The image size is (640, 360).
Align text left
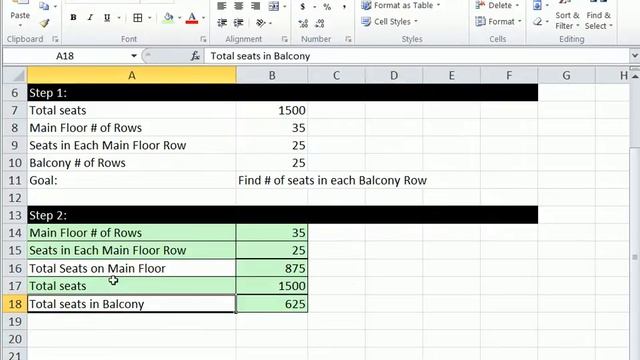(222, 6)
